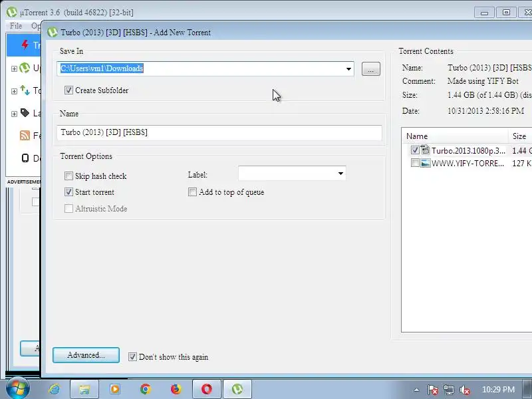
Task: Restore down the main uTorrent window
Action: 506,13
